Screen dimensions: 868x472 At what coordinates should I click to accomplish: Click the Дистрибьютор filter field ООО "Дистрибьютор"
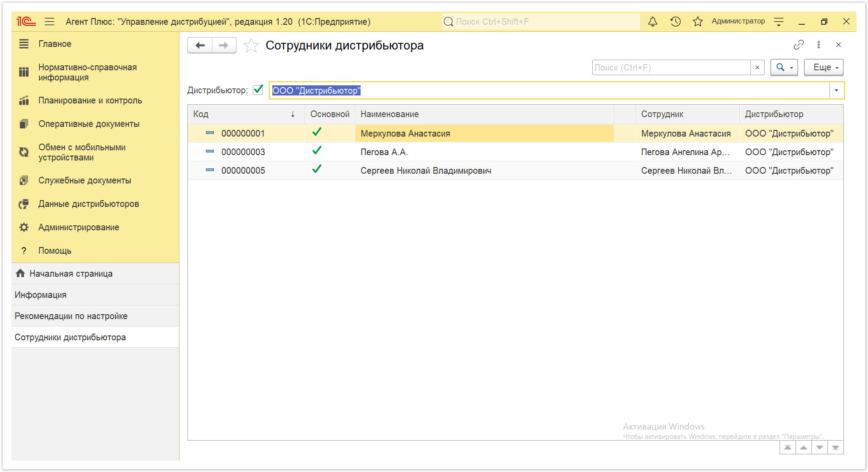click(550, 91)
